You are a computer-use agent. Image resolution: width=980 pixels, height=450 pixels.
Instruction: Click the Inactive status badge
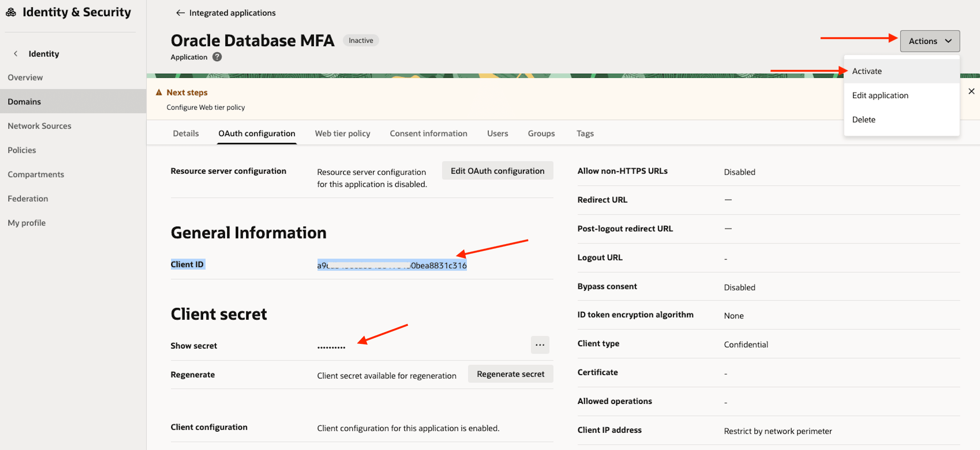coord(360,40)
